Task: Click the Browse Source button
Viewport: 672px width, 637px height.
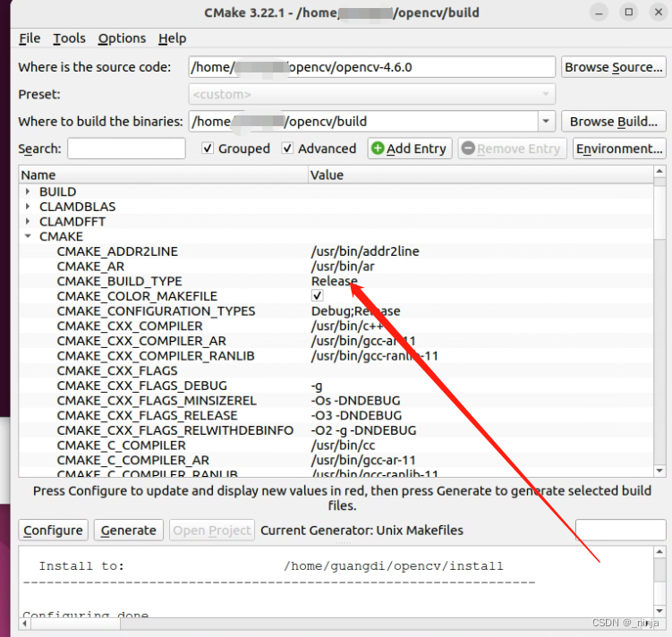Action: point(613,67)
